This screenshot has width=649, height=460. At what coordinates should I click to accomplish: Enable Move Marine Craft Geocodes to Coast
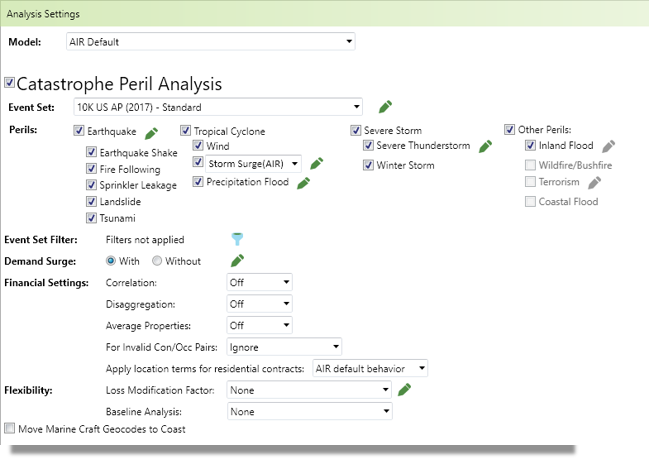pyautogui.click(x=10, y=428)
